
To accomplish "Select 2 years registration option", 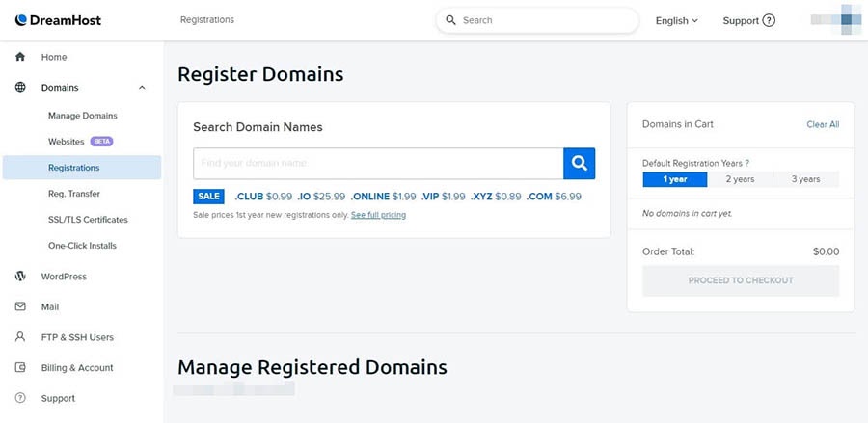I will [x=740, y=179].
